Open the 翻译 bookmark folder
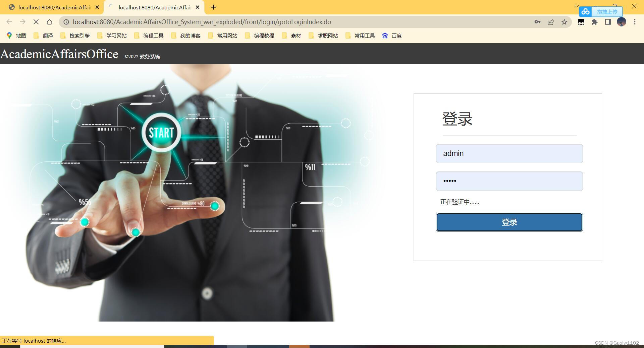Image resolution: width=644 pixels, height=348 pixels. pos(43,36)
